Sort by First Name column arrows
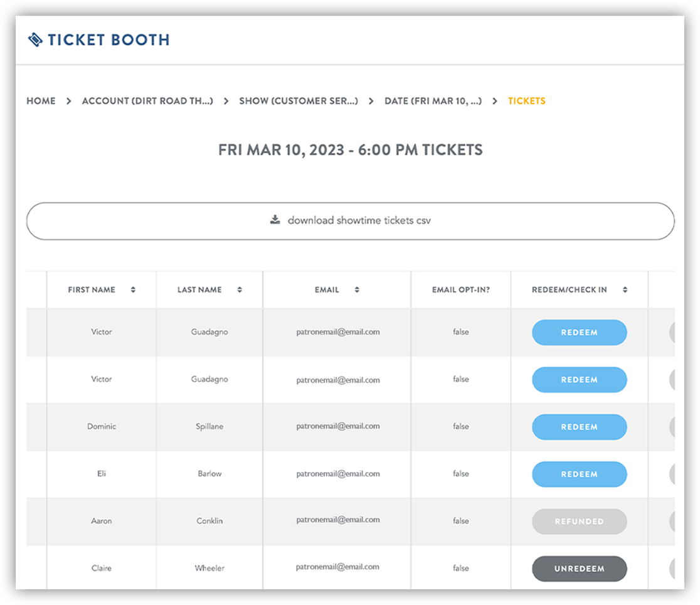This screenshot has height=605, width=700. point(133,290)
